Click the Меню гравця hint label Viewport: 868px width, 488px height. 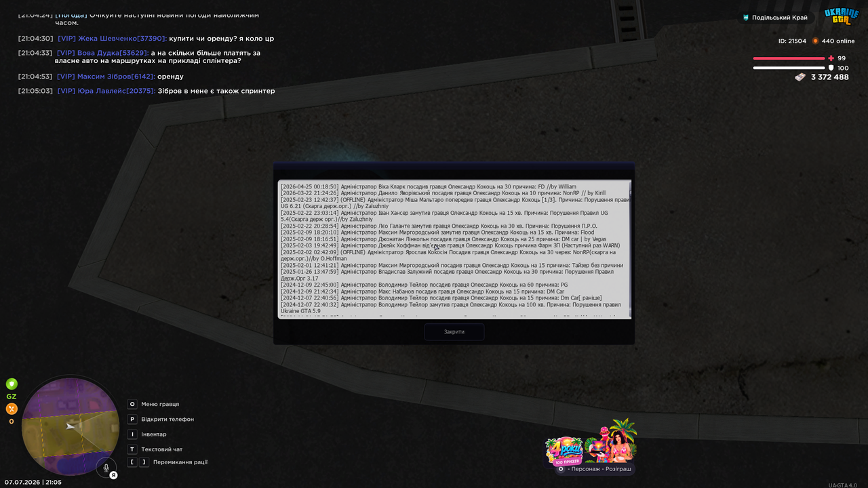click(160, 404)
